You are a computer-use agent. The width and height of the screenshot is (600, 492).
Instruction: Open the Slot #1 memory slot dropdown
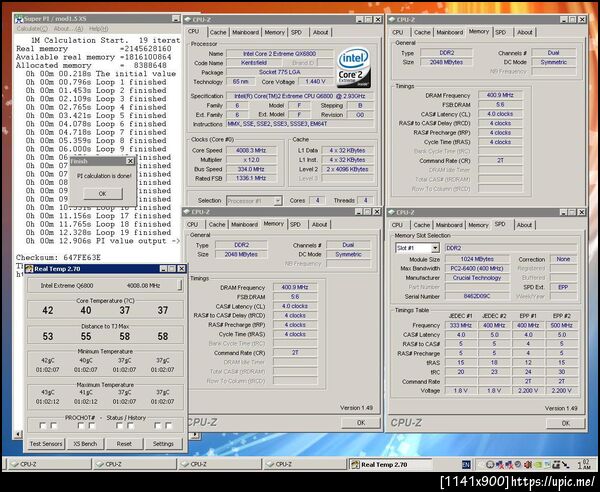[435, 248]
